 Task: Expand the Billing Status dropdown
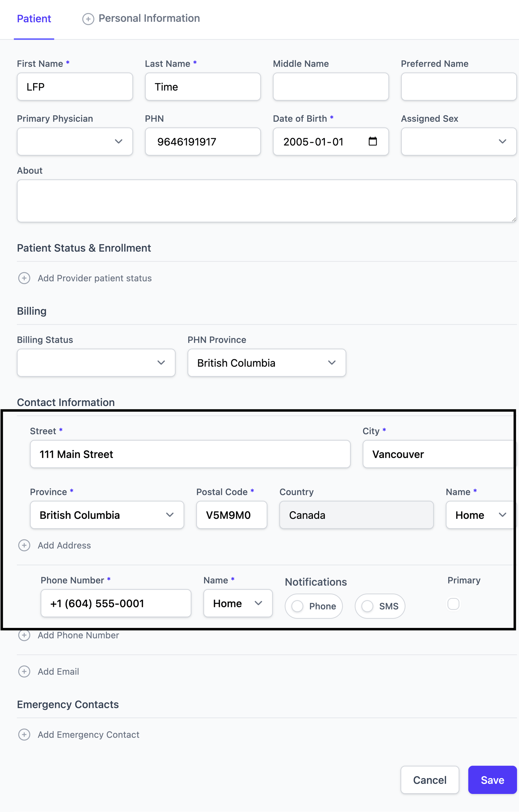point(96,363)
